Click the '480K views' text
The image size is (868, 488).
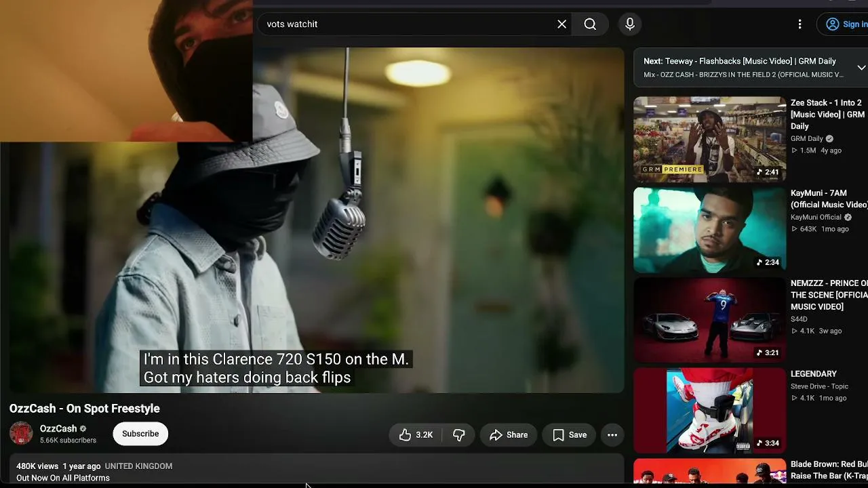[37, 466]
